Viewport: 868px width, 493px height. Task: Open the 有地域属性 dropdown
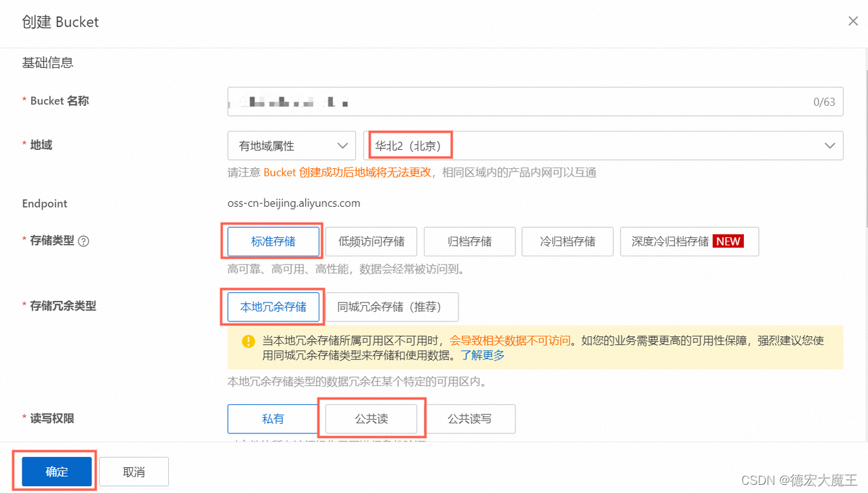tap(292, 146)
